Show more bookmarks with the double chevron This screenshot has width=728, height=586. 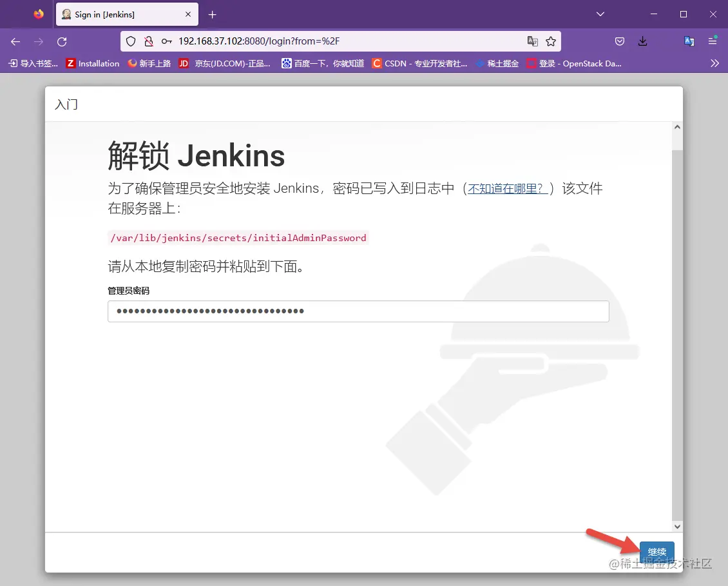(x=714, y=63)
